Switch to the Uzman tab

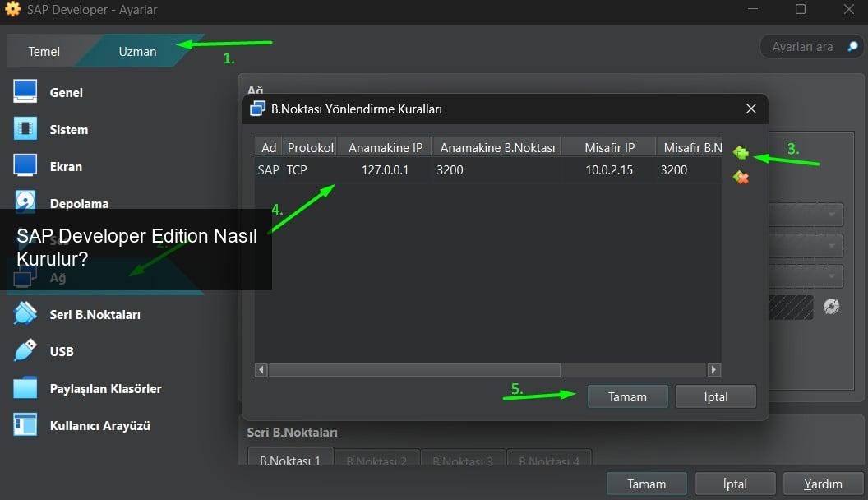[x=137, y=51]
